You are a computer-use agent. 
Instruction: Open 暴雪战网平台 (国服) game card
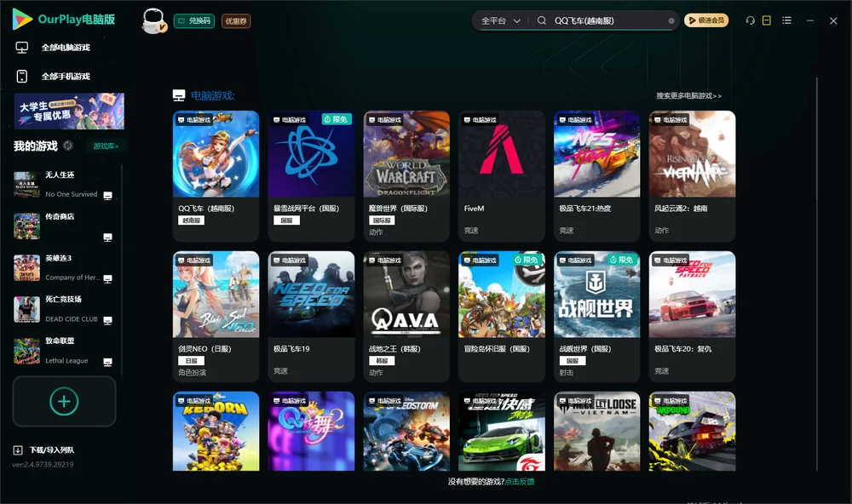tap(311, 176)
